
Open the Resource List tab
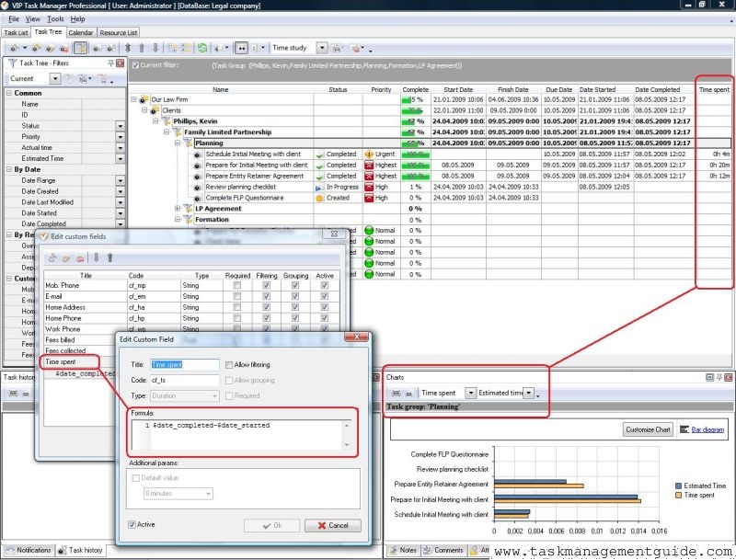pyautogui.click(x=119, y=33)
